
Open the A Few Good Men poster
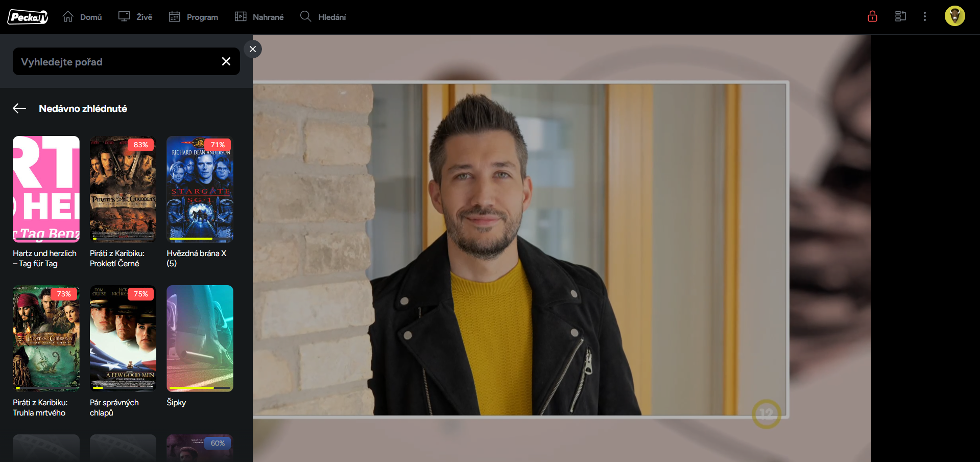click(x=123, y=338)
